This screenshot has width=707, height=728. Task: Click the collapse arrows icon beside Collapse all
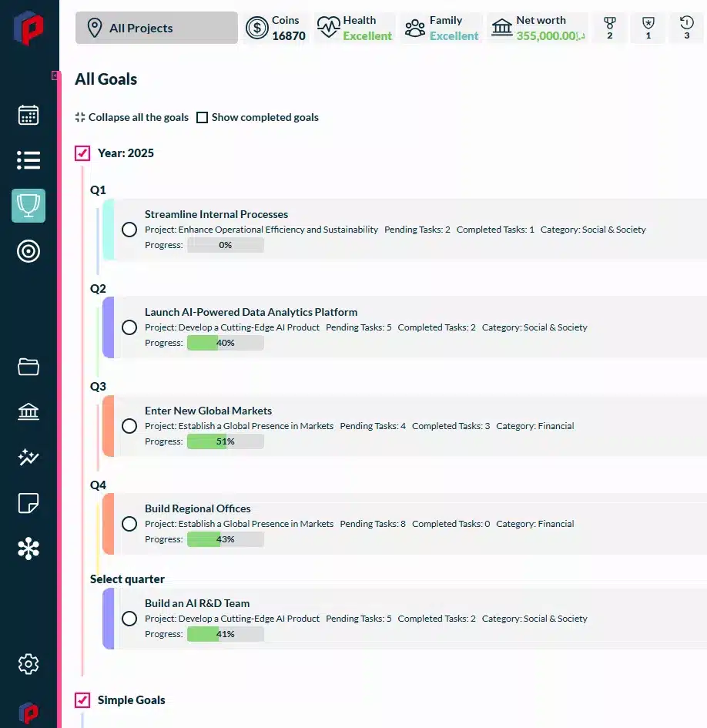[80, 117]
